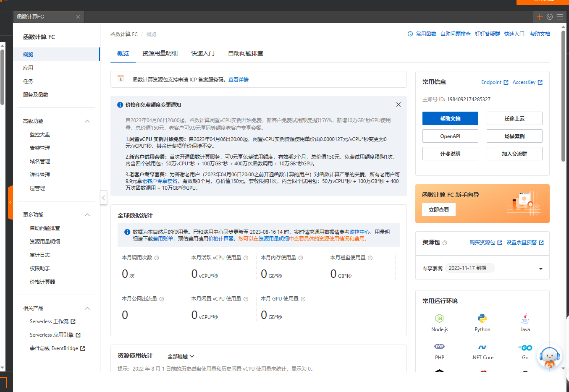Collapse the sidebar with the arrow handle

(x=103, y=198)
